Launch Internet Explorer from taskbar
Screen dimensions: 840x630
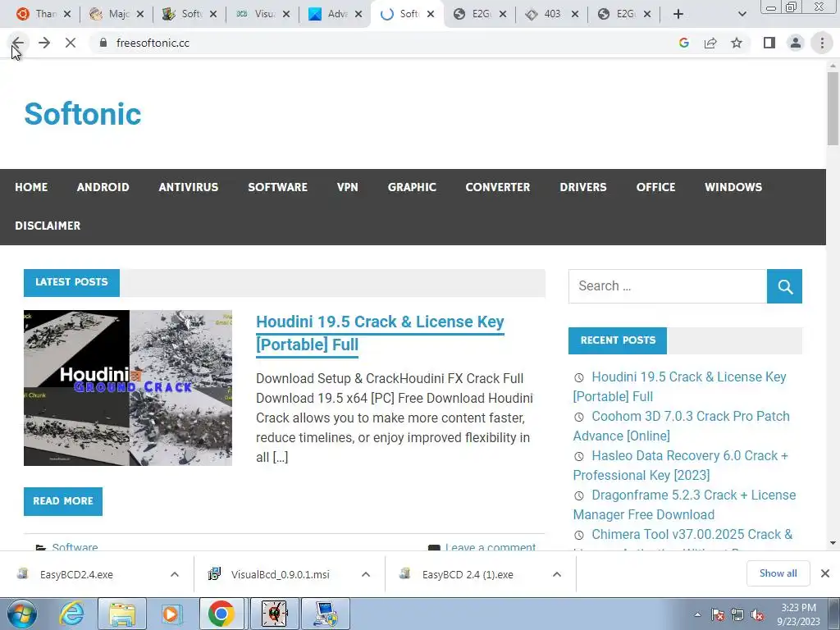(x=71, y=614)
